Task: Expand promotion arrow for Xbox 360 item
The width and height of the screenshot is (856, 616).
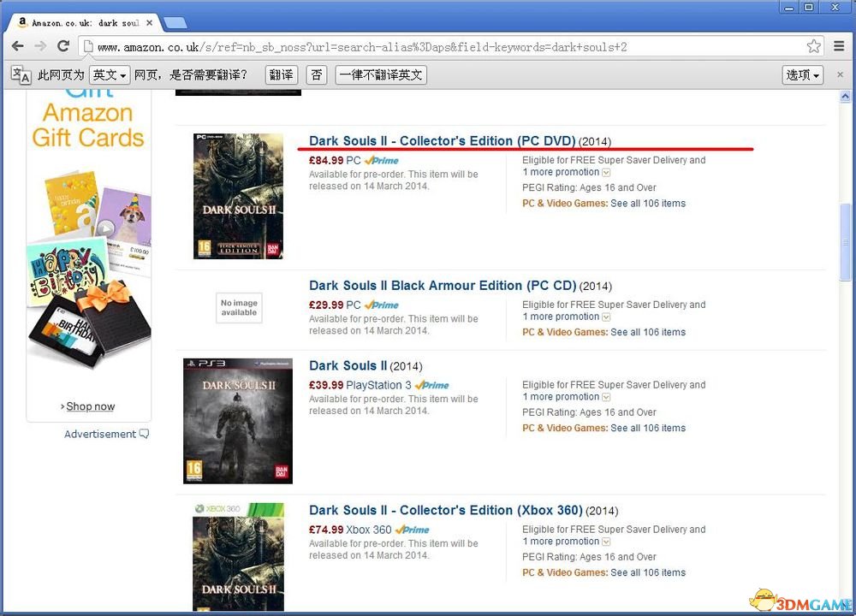Action: 606,542
